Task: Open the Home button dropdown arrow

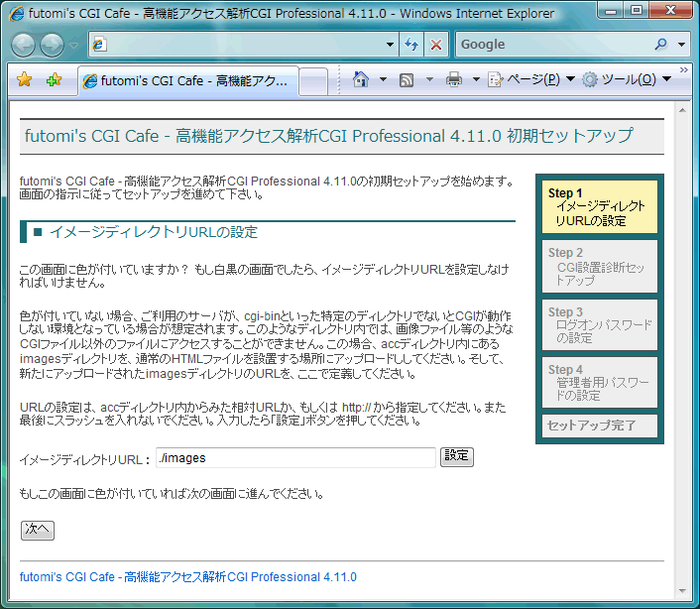Action: click(x=383, y=79)
